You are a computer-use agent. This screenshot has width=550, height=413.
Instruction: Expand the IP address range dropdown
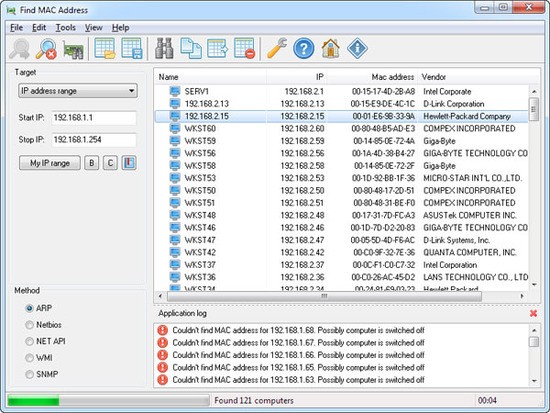pyautogui.click(x=78, y=91)
